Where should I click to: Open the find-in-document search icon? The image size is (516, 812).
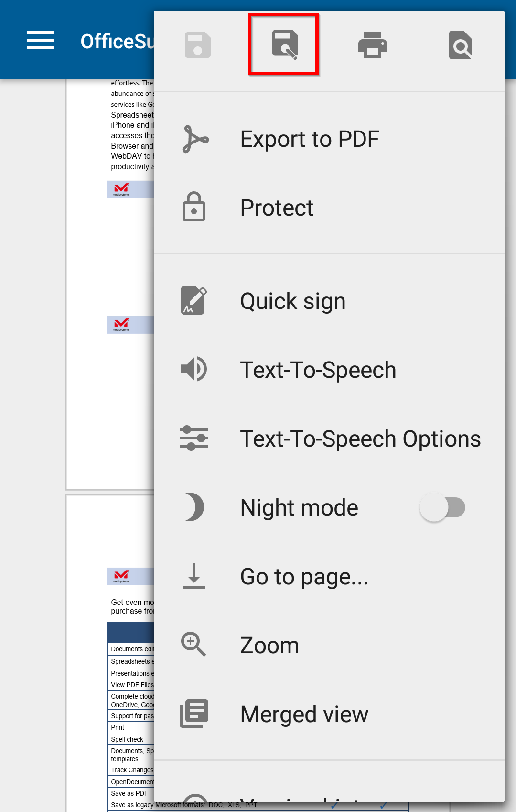(x=460, y=45)
